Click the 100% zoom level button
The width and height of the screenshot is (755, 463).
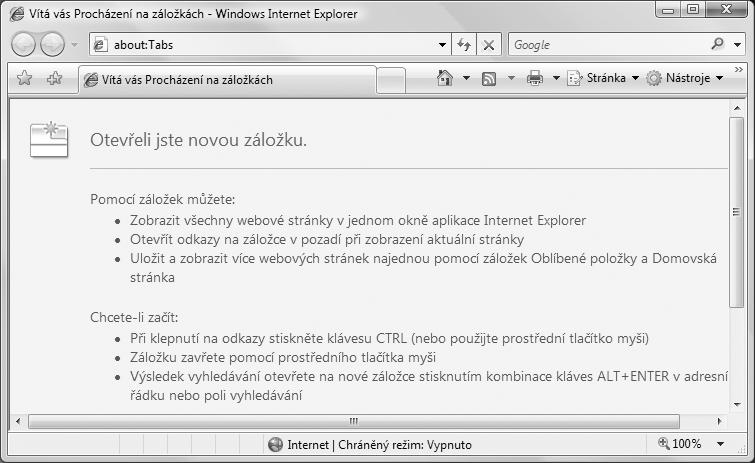[682, 444]
